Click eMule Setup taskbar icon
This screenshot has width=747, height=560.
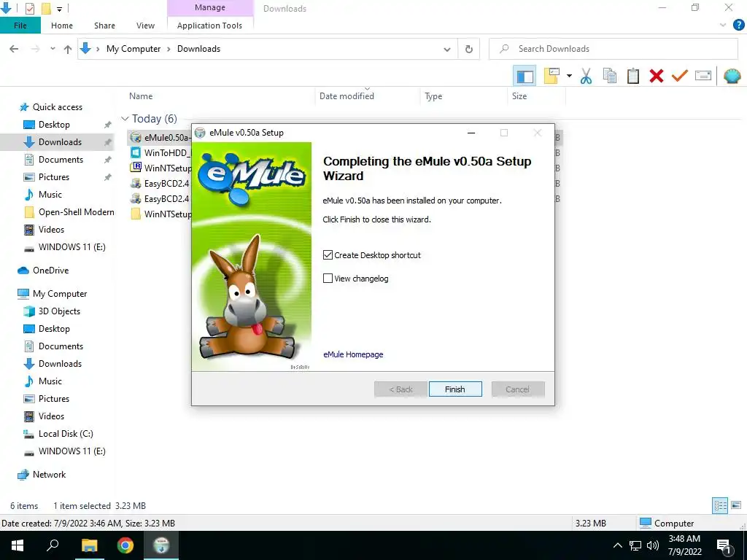[161, 545]
